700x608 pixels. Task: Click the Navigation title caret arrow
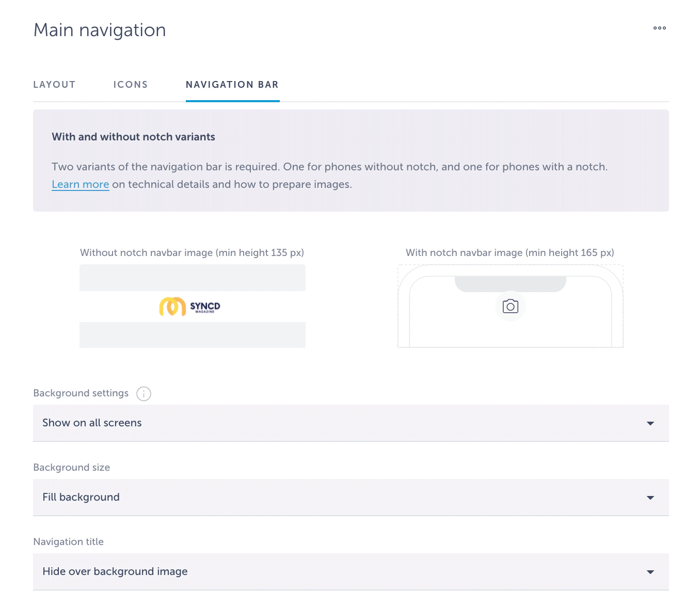click(650, 572)
